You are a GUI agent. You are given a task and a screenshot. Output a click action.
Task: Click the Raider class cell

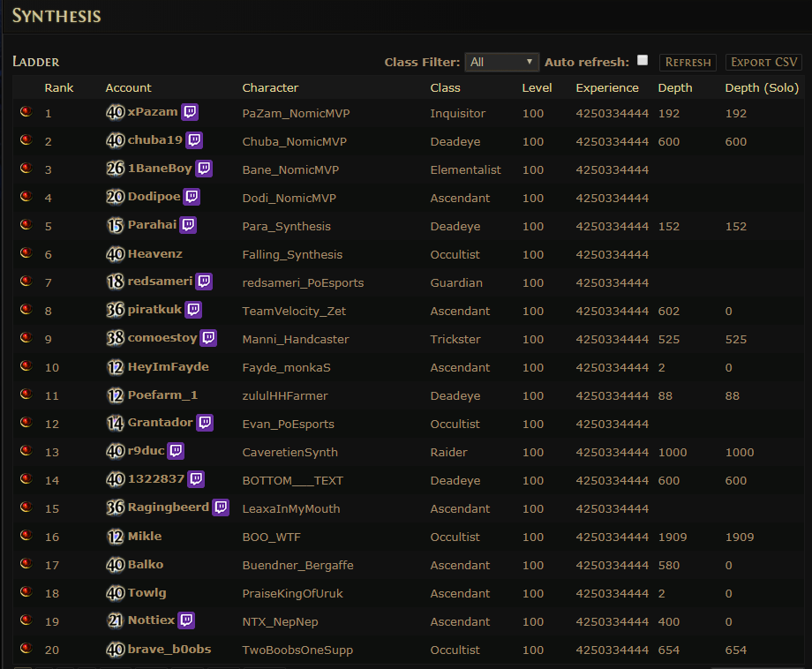point(448,453)
